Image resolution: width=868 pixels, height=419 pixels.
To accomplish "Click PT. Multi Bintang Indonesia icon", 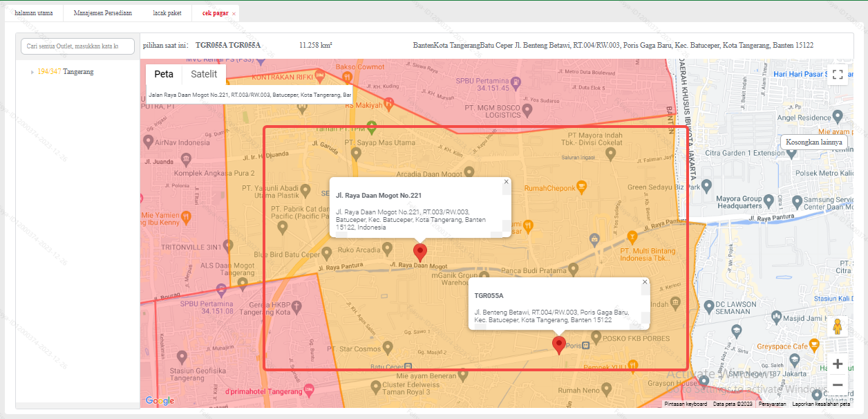I will (632, 236).
